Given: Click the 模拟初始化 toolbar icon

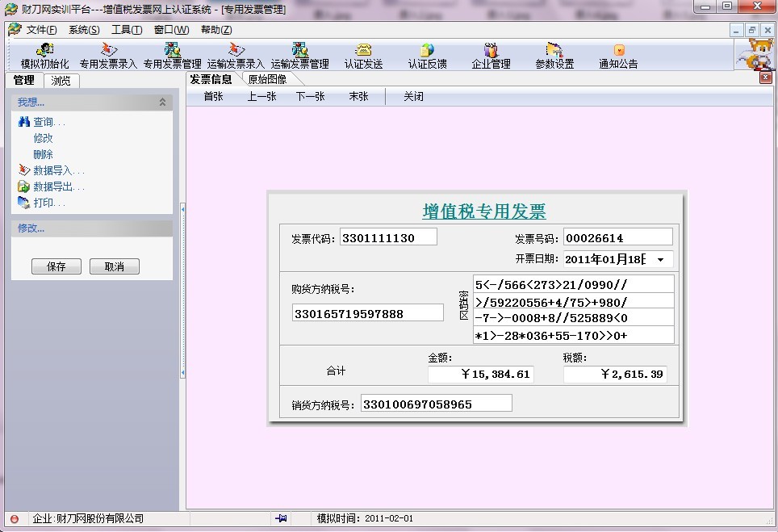Looking at the screenshot, I should click(x=45, y=51).
